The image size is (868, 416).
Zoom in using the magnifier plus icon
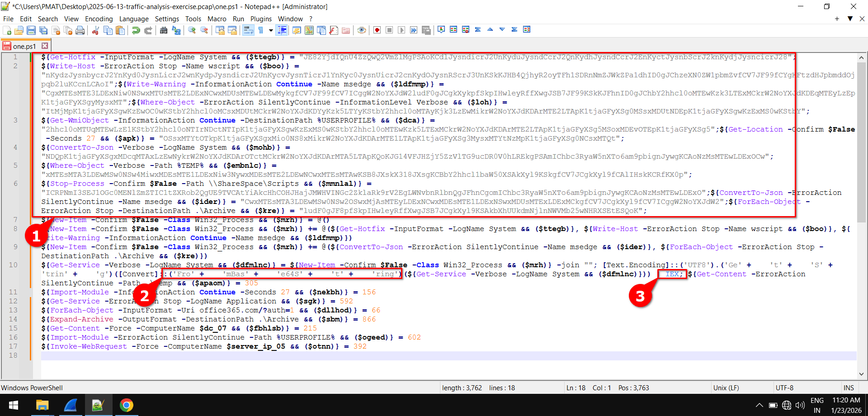(192, 30)
